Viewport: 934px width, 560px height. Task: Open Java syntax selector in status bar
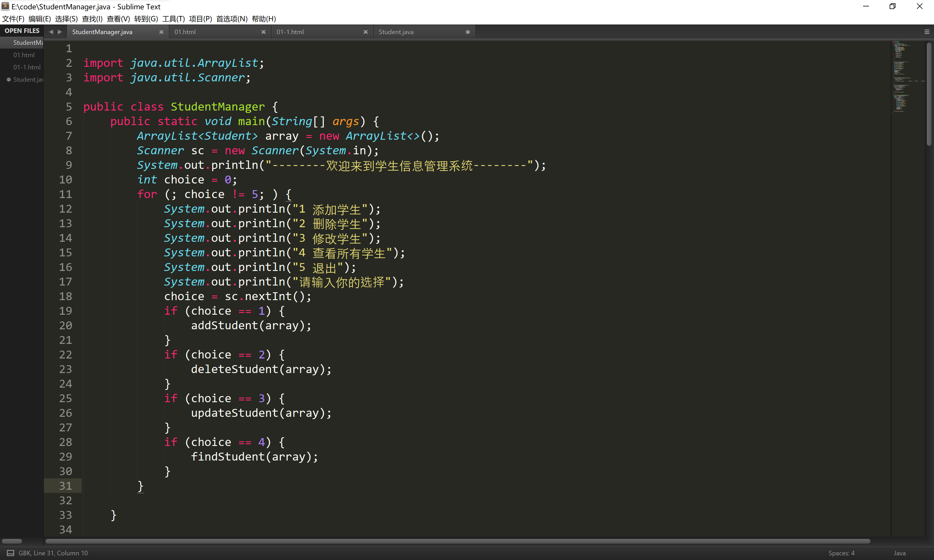(x=899, y=553)
